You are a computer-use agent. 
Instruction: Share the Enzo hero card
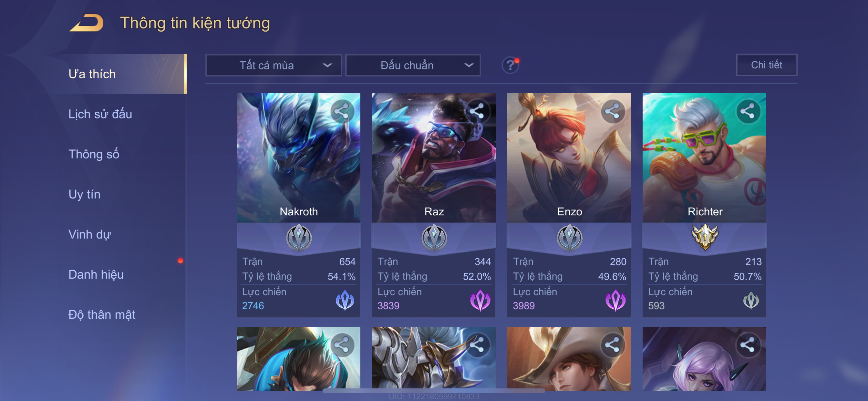click(x=613, y=111)
